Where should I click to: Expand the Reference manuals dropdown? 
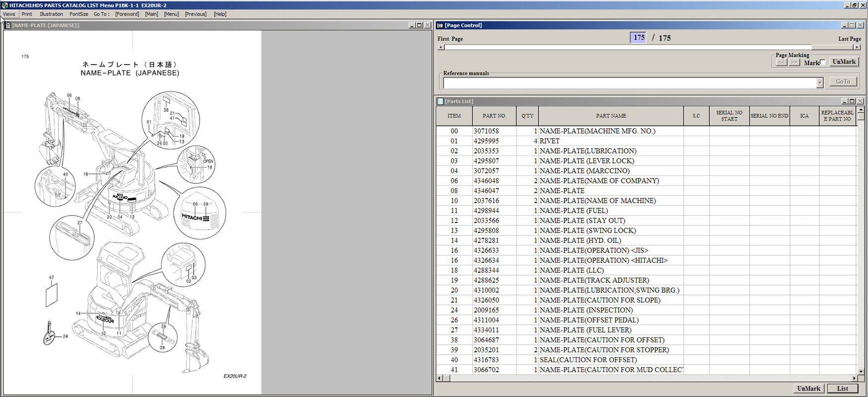click(x=819, y=83)
